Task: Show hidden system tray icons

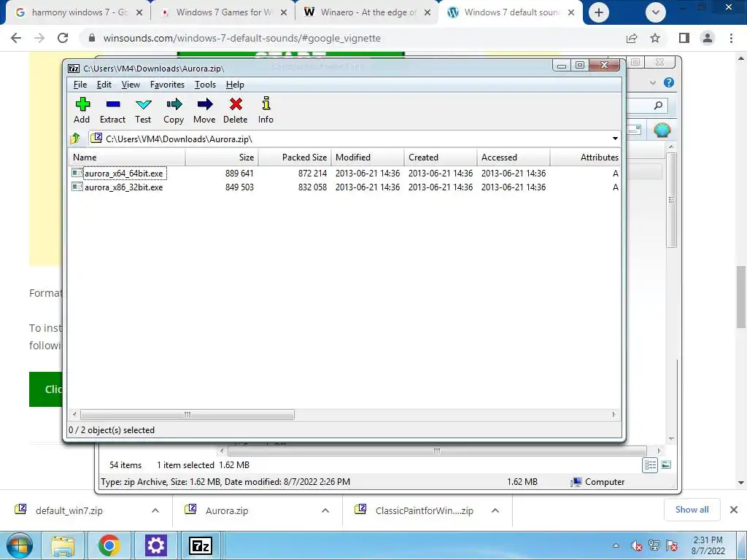Action: coord(616,545)
